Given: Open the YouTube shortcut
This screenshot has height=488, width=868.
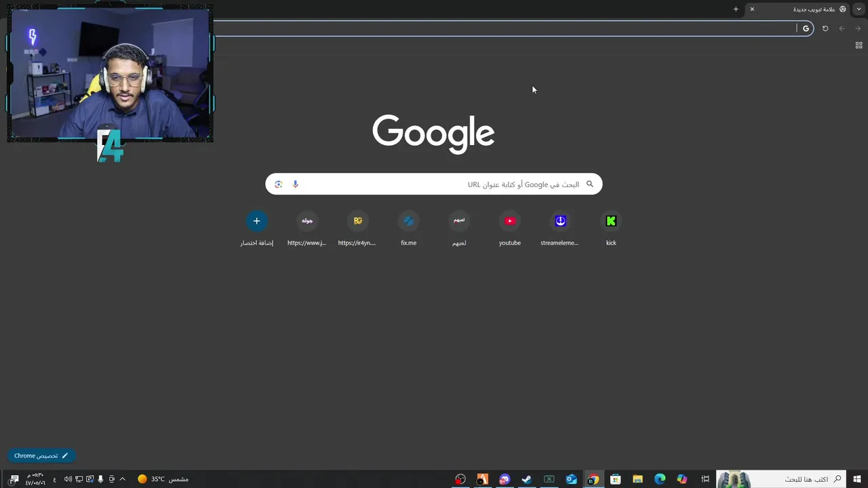Looking at the screenshot, I should pyautogui.click(x=510, y=228).
